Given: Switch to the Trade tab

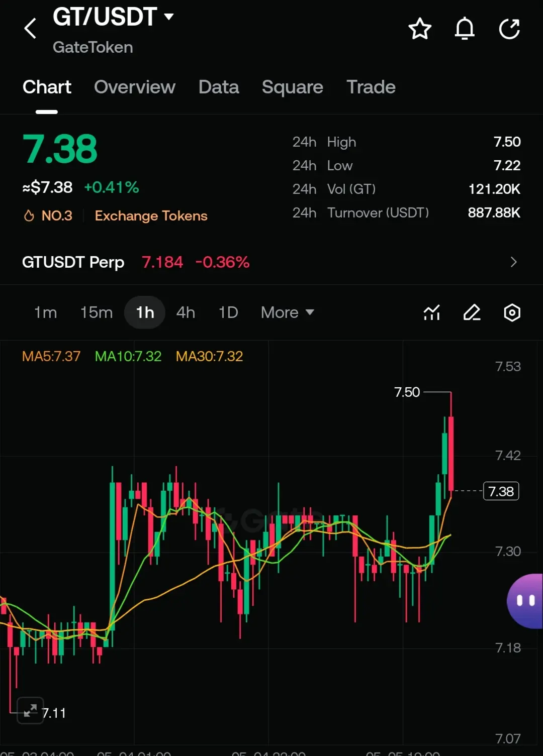Looking at the screenshot, I should click(371, 87).
